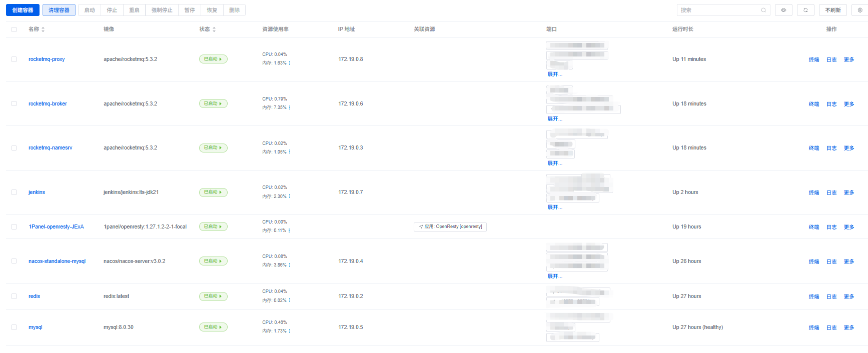Click the eye icon button in the top toolbar
The height and width of the screenshot is (353, 868).
click(783, 10)
